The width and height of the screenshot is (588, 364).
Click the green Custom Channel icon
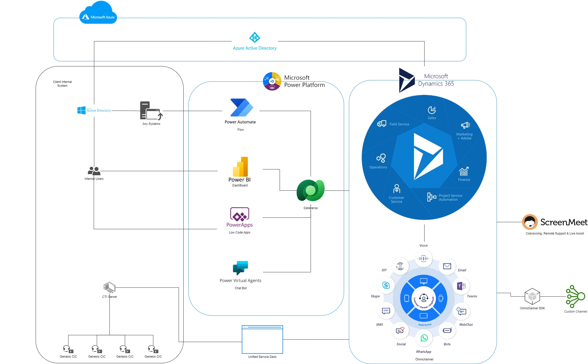click(x=576, y=296)
